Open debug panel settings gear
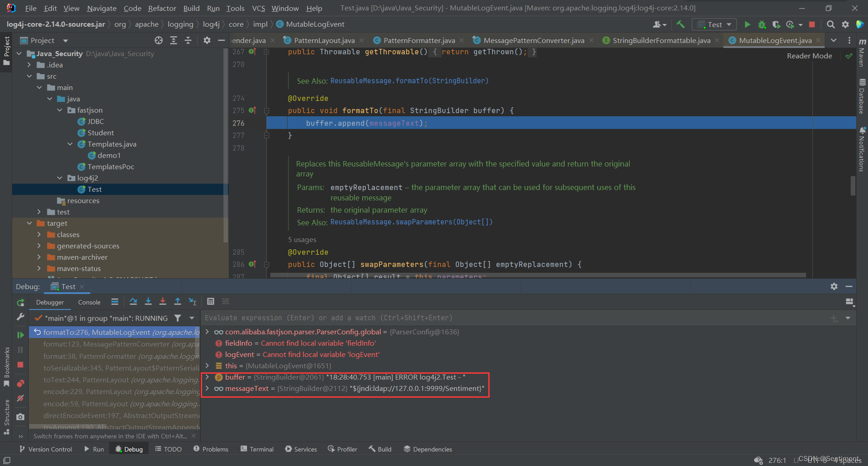Image resolution: width=868 pixels, height=466 pixels. point(834,286)
